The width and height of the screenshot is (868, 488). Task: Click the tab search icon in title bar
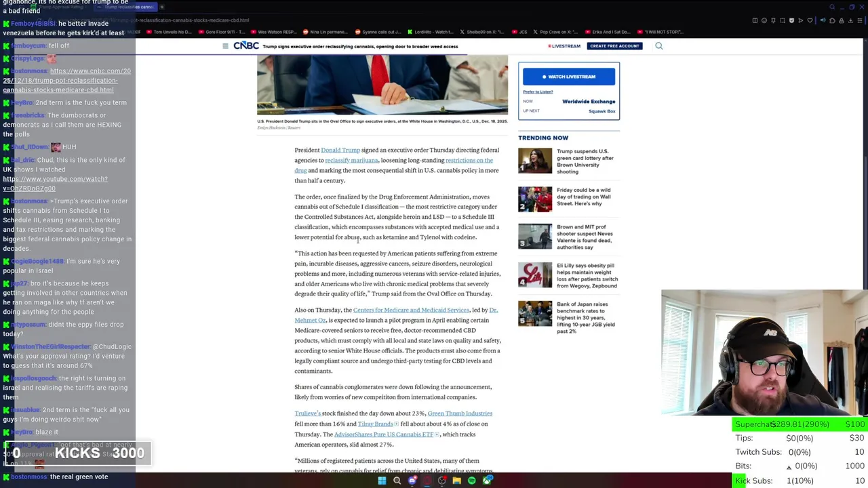832,7
